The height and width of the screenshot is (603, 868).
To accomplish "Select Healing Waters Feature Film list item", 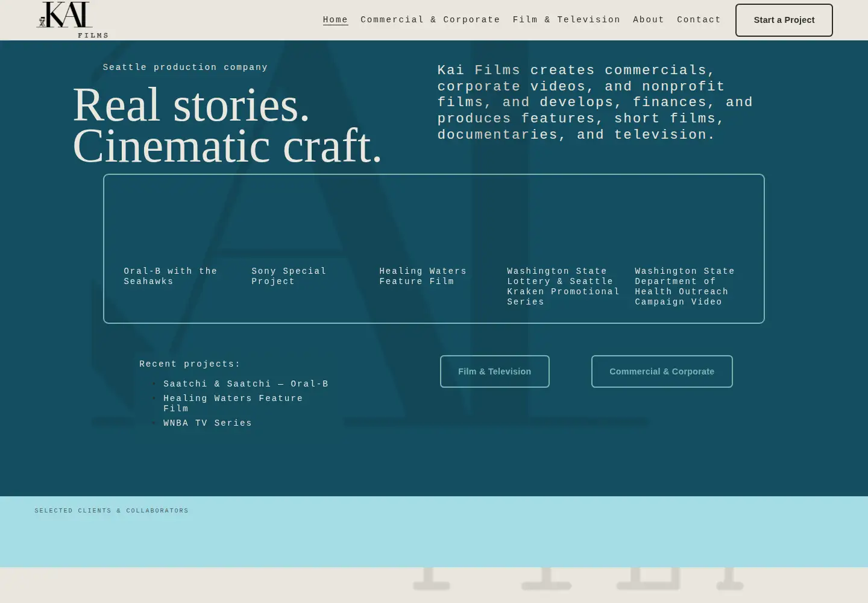I will pyautogui.click(x=233, y=403).
